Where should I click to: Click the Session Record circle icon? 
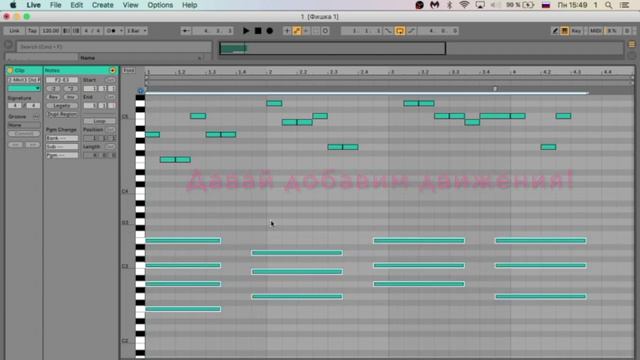(x=325, y=31)
